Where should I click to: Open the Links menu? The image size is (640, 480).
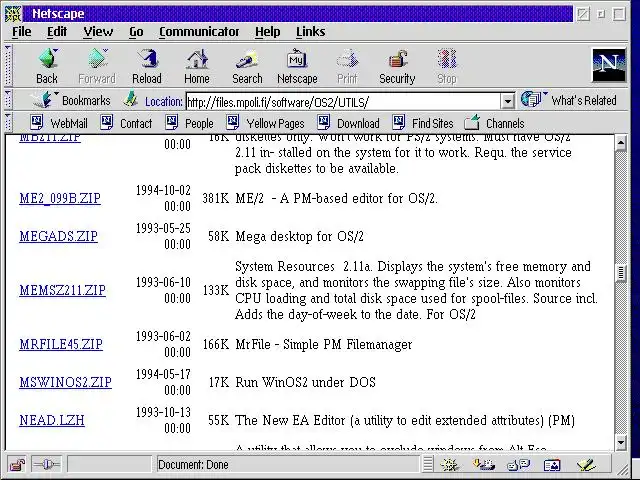click(x=311, y=32)
